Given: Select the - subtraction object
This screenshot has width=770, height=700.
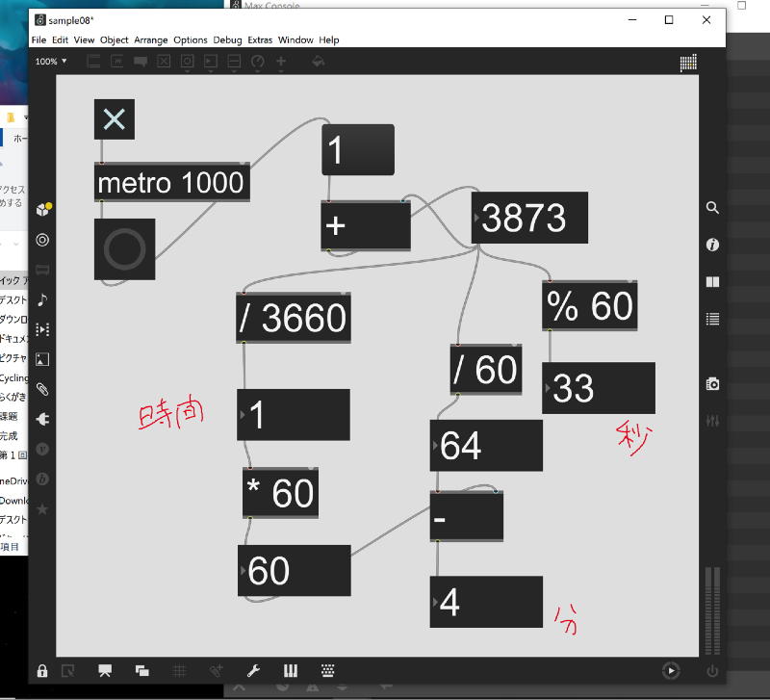Looking at the screenshot, I should (467, 516).
